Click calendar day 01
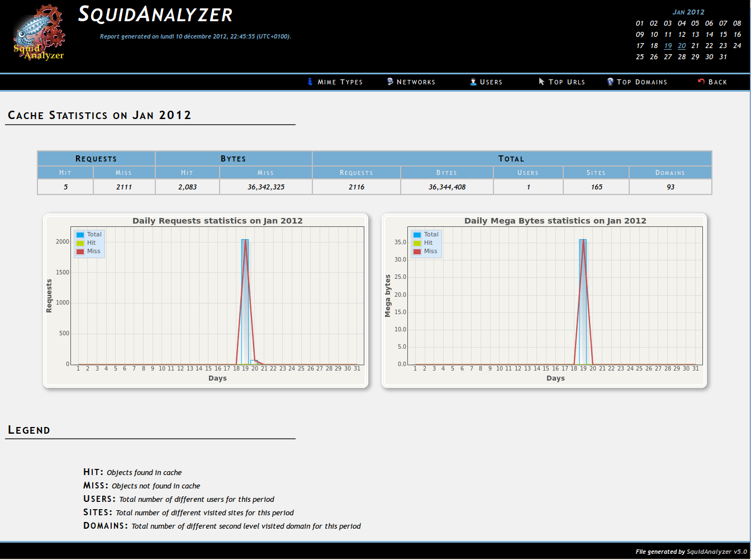The image size is (751, 560). point(640,23)
